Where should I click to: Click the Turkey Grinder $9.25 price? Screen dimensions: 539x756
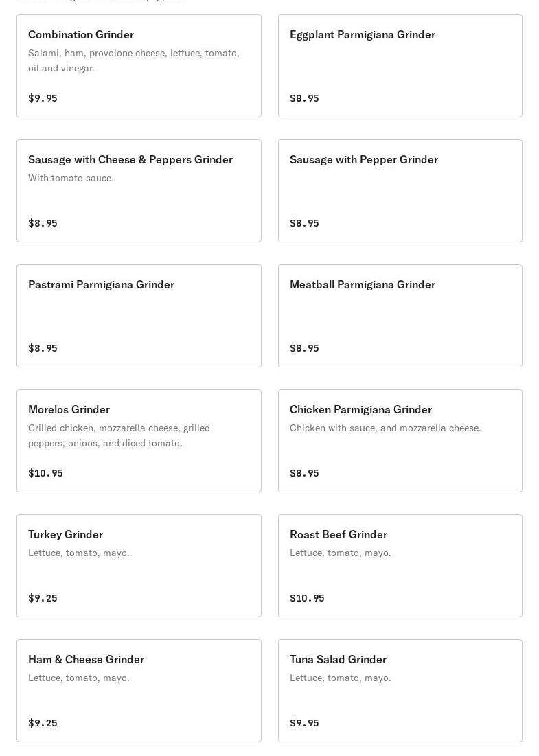coord(43,598)
